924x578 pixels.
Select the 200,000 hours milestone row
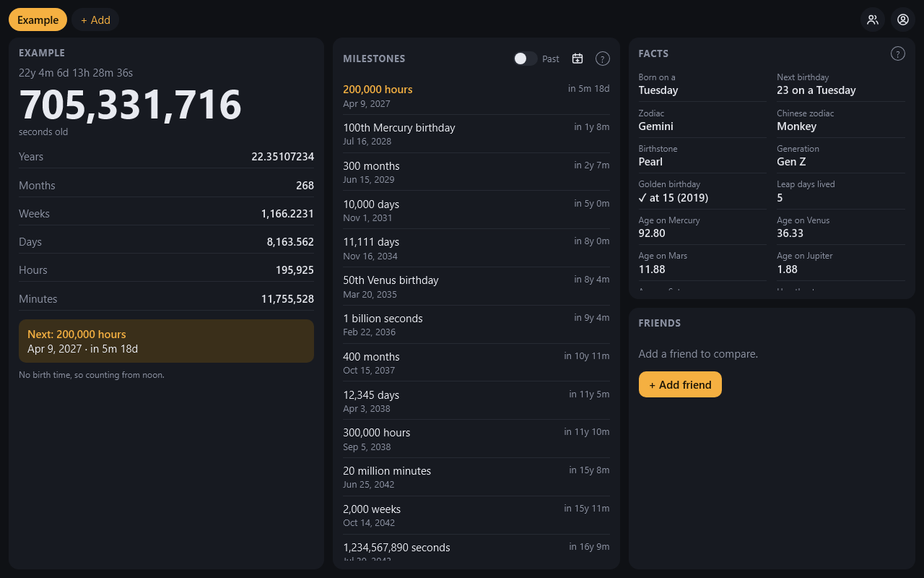pyautogui.click(x=476, y=96)
